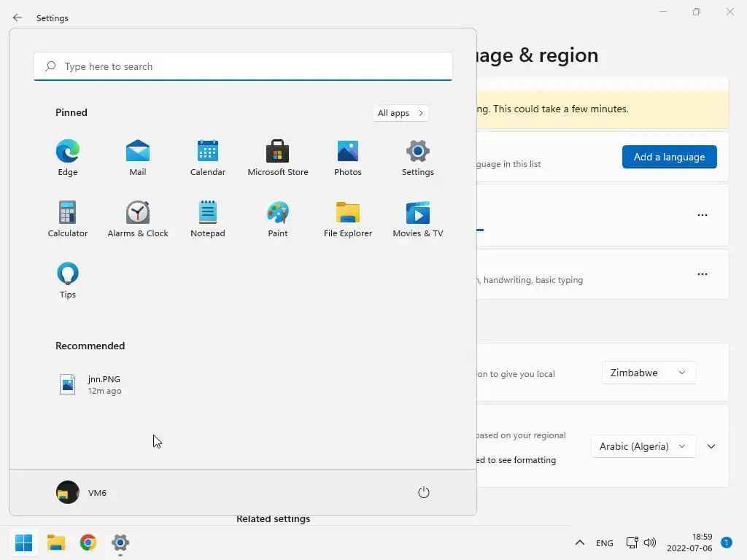Open the Edge browser from pinned apps
This screenshot has height=560, width=747.
pos(68,157)
